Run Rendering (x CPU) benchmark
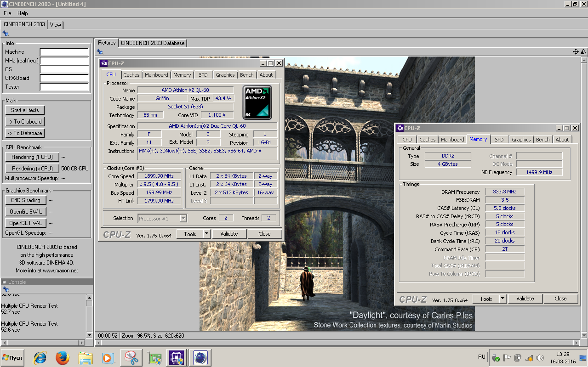 (32, 169)
